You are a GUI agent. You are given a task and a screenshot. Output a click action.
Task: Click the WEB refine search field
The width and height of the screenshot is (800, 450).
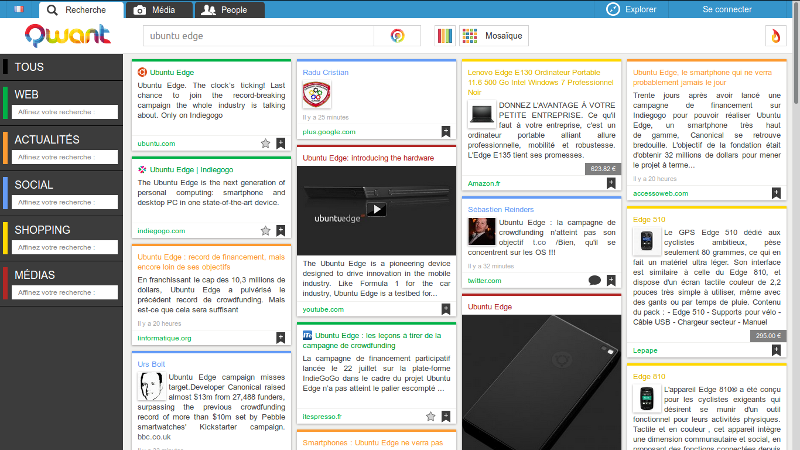click(x=65, y=112)
